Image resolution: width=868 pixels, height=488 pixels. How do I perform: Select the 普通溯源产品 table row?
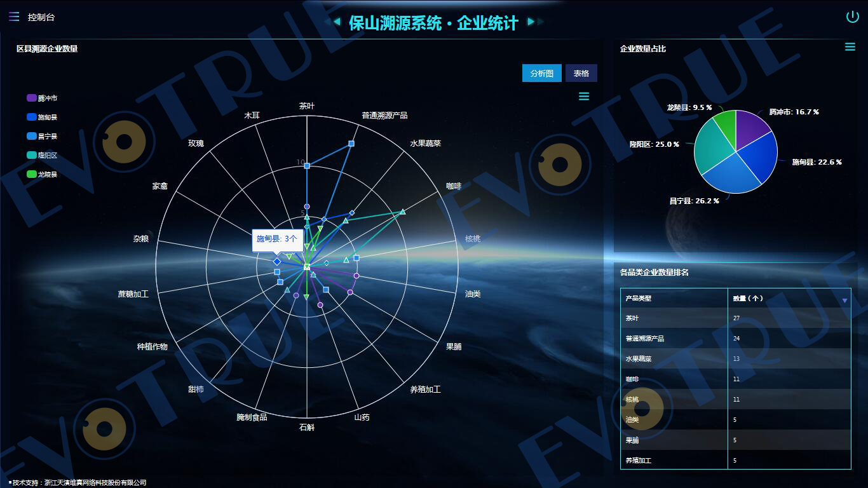pyautogui.click(x=736, y=338)
